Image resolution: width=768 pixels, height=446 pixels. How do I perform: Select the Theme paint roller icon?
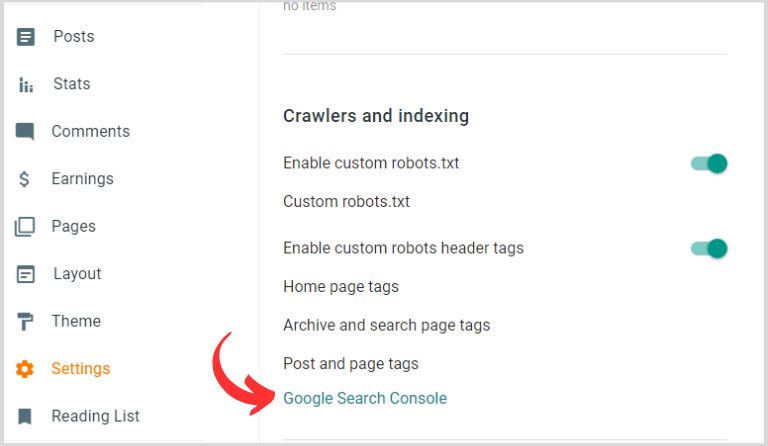[x=25, y=322]
